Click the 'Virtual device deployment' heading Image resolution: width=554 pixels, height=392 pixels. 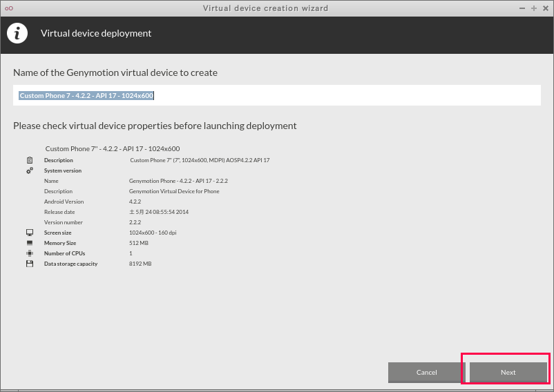[x=96, y=33]
